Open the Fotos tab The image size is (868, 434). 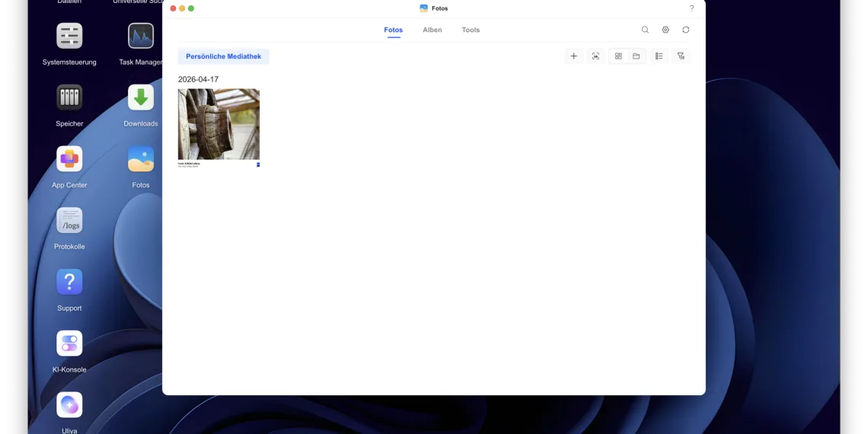(x=393, y=30)
